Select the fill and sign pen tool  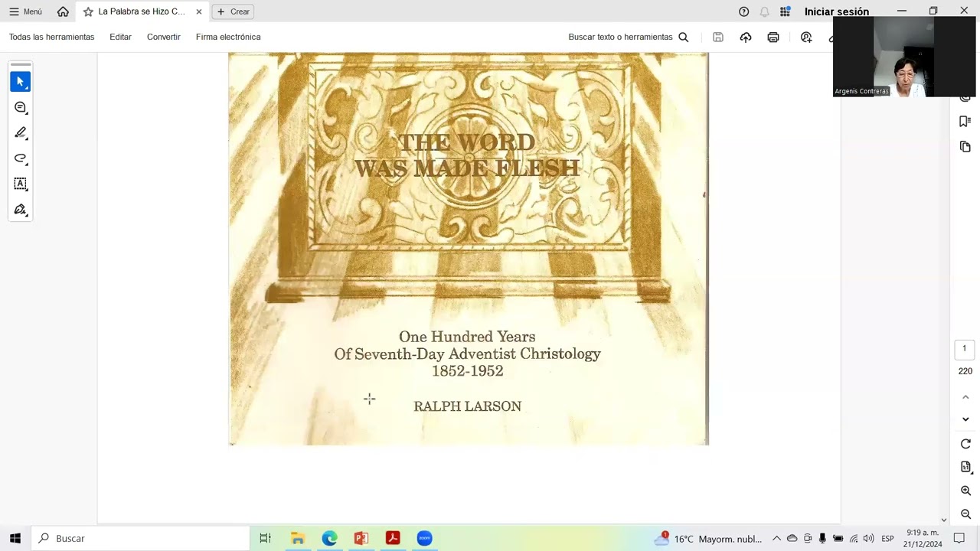pyautogui.click(x=21, y=210)
